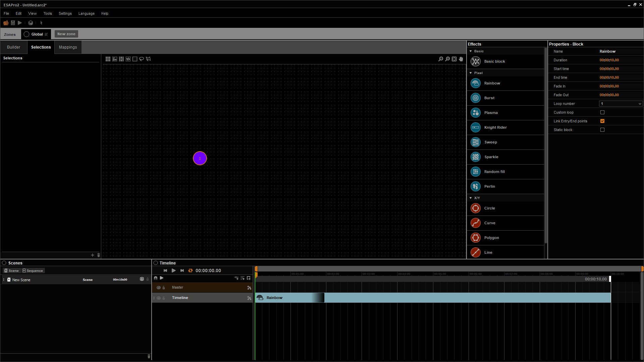Screen dimensions: 644x362
Task: Toggle lock on the Master track
Action: (164, 288)
